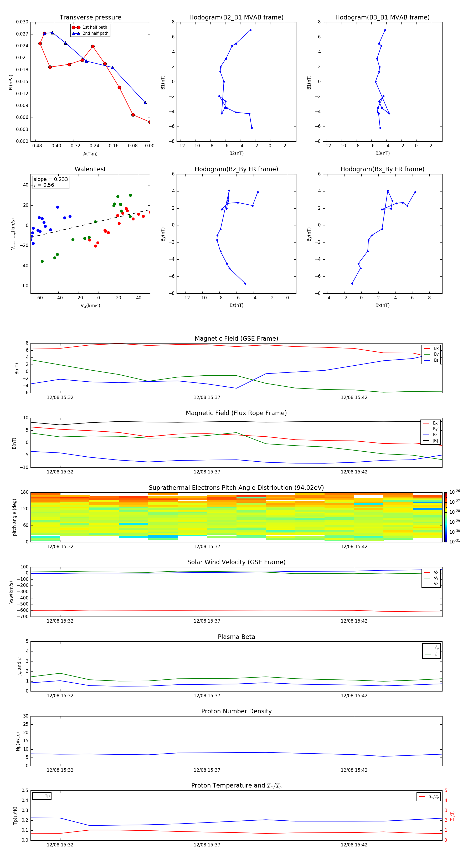The width and height of the screenshot is (473, 868).
Task: Select Bx' in the Flux Rope legend
Action: (431, 423)
